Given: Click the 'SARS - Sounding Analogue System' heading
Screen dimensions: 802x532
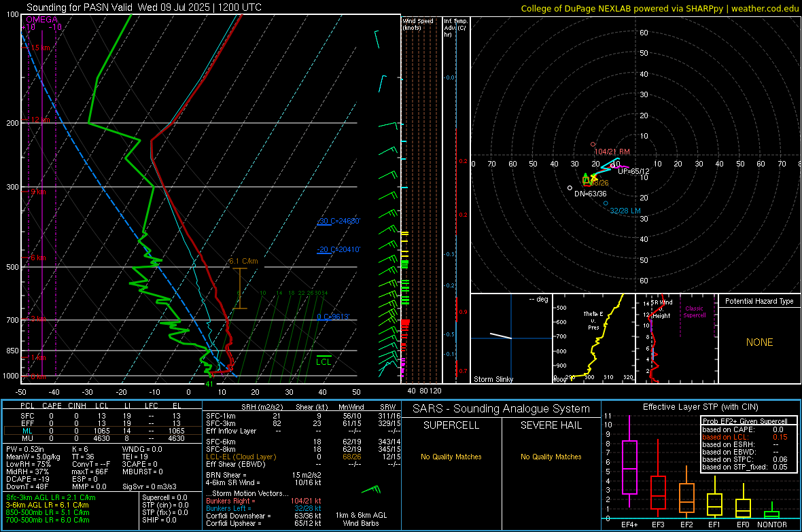Looking at the screenshot, I should pyautogui.click(x=502, y=409).
